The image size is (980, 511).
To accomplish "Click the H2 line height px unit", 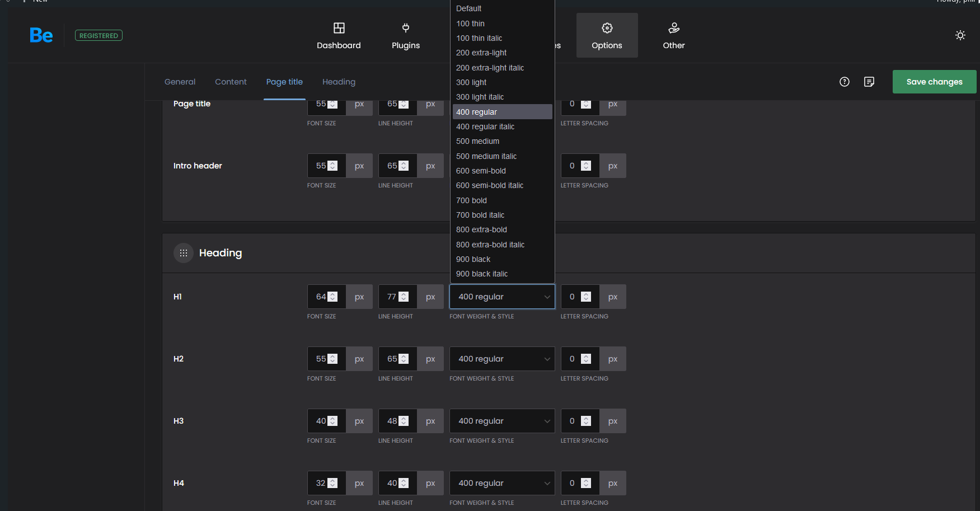I will (x=430, y=359).
